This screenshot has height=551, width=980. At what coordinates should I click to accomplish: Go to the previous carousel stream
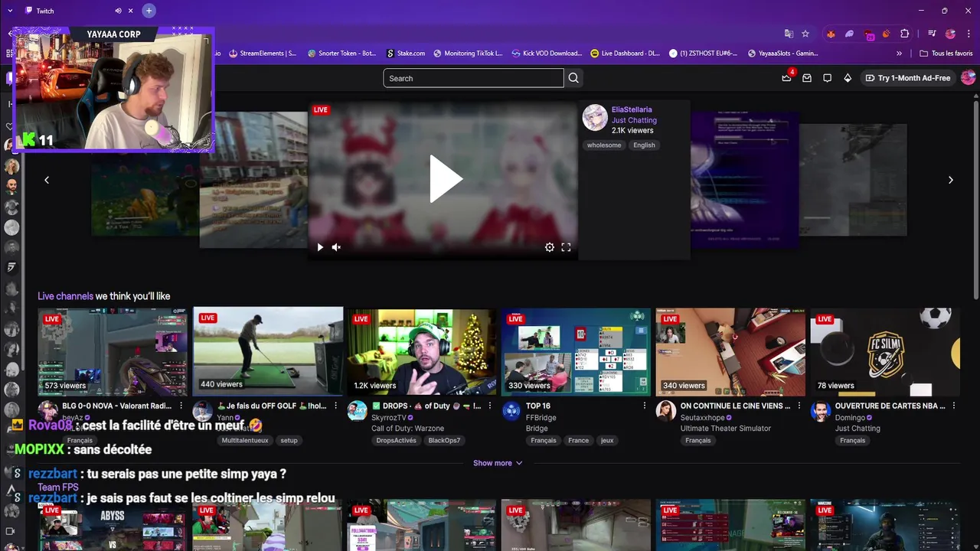click(47, 180)
